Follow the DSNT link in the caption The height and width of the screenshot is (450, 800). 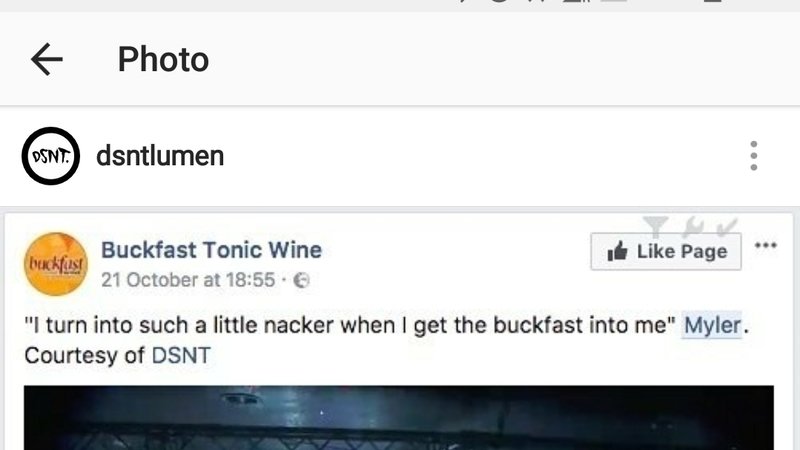pos(181,355)
